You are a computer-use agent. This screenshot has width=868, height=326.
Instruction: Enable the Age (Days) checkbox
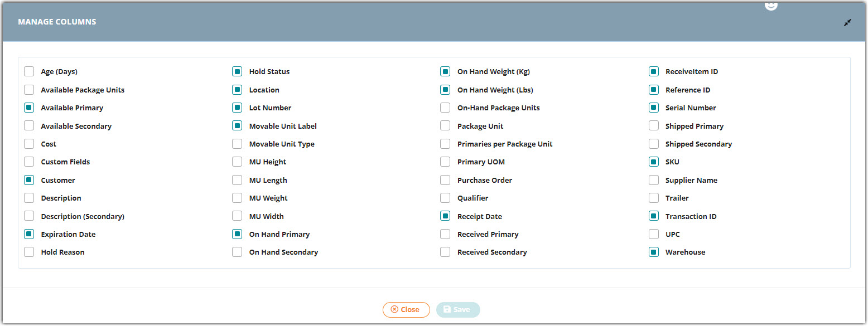29,71
